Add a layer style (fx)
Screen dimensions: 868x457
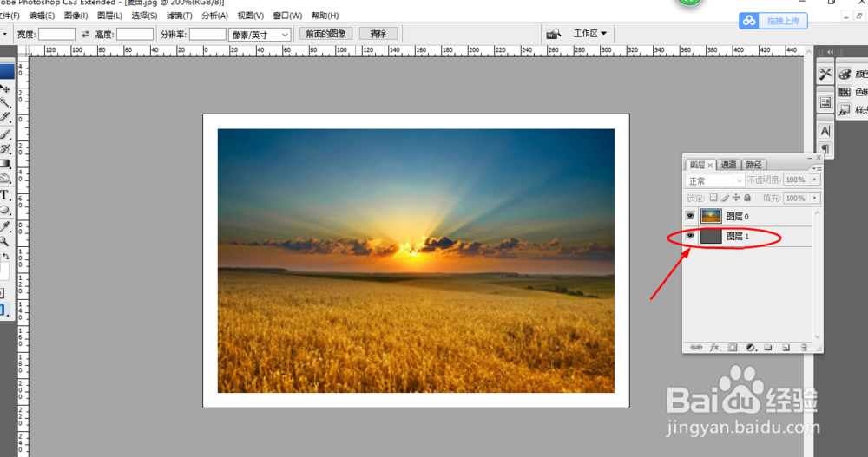click(714, 348)
